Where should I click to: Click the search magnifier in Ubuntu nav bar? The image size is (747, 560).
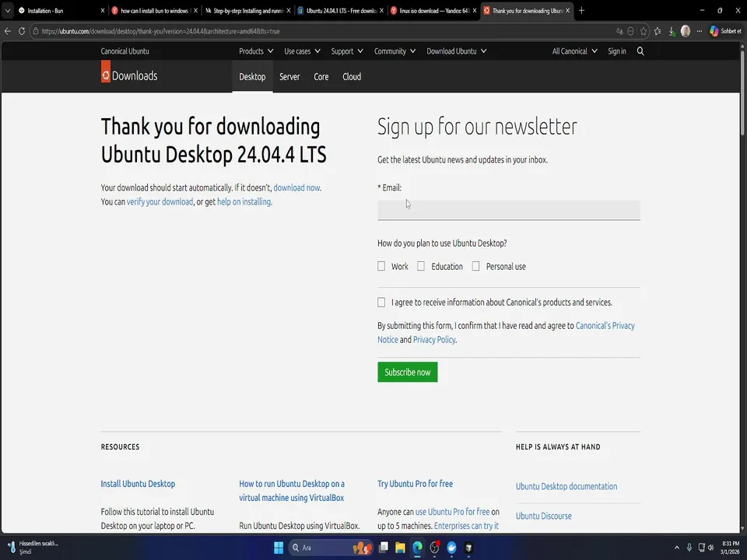tap(640, 51)
